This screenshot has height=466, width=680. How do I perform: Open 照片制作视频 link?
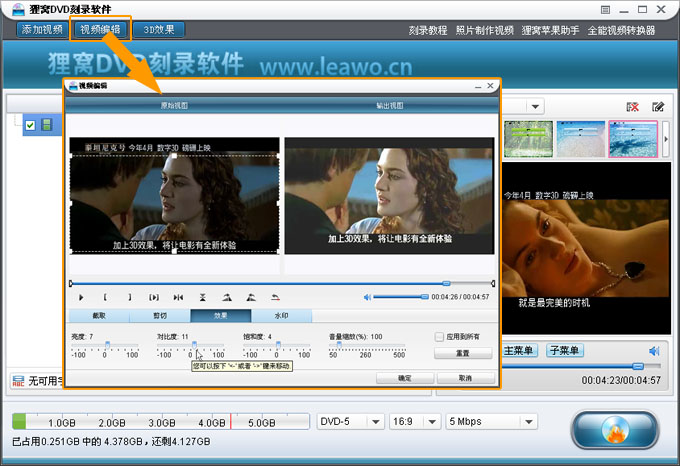[484, 30]
